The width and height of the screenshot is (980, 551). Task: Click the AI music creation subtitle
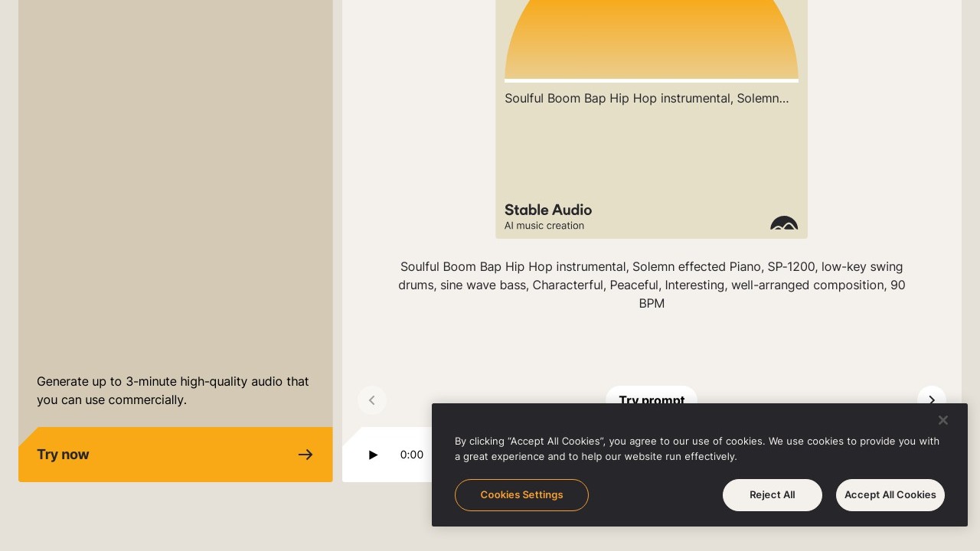point(544,226)
